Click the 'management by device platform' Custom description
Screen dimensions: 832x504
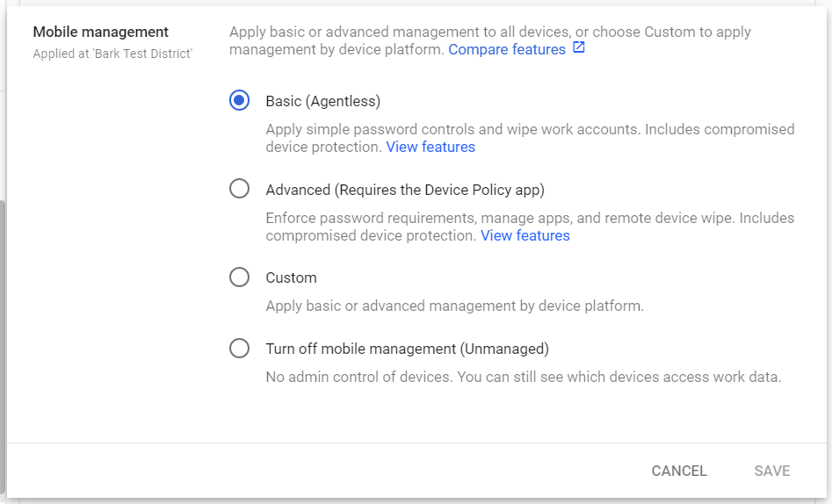coord(454,306)
